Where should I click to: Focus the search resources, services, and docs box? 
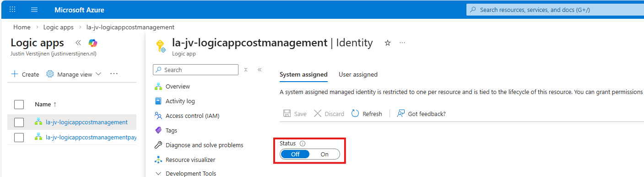tap(555, 10)
